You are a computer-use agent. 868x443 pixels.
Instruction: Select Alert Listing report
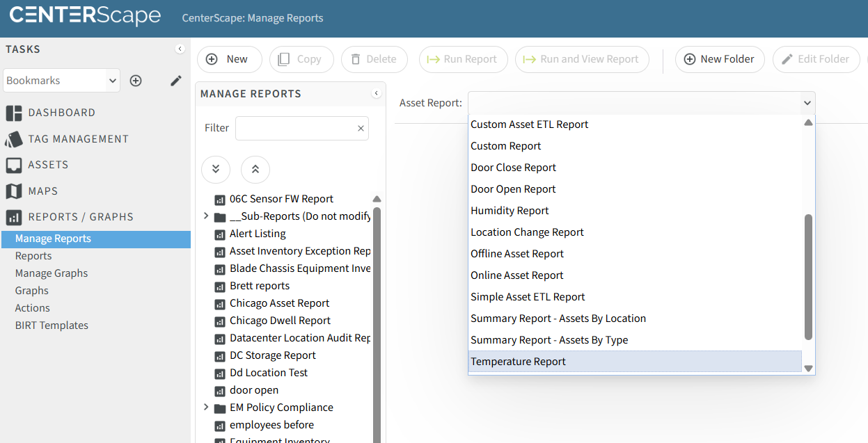point(251,234)
